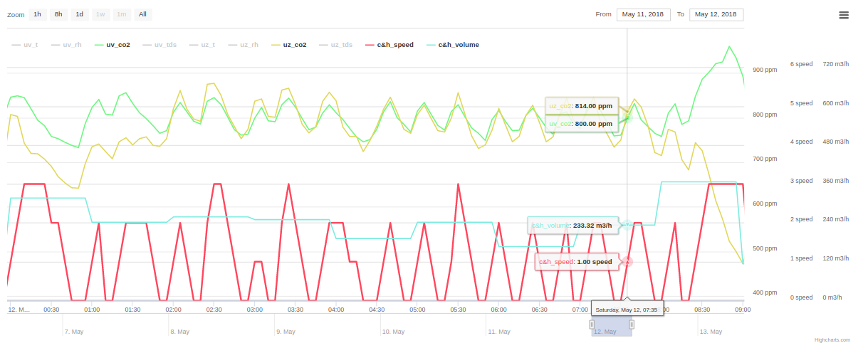Click the 6 speed axis label

801,64
